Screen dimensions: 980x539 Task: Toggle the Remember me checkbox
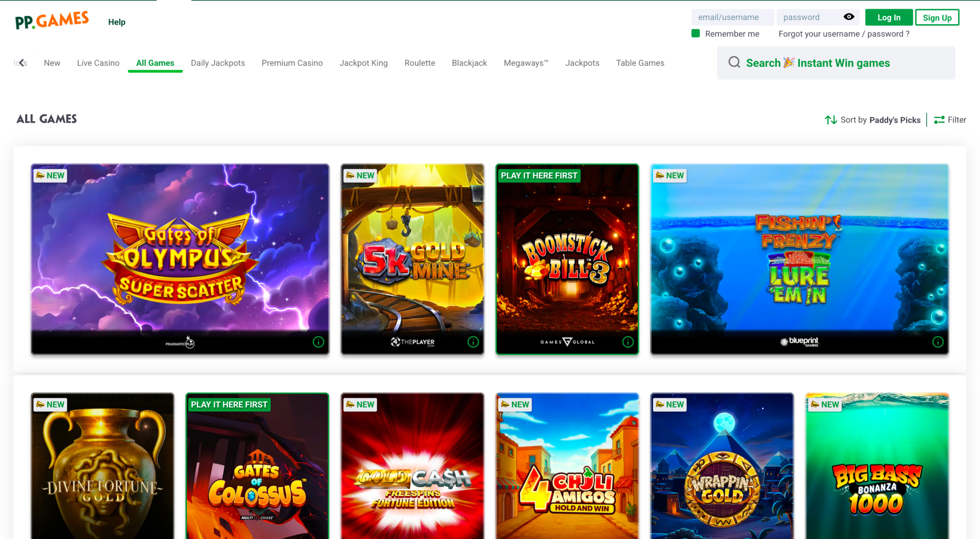click(x=696, y=33)
